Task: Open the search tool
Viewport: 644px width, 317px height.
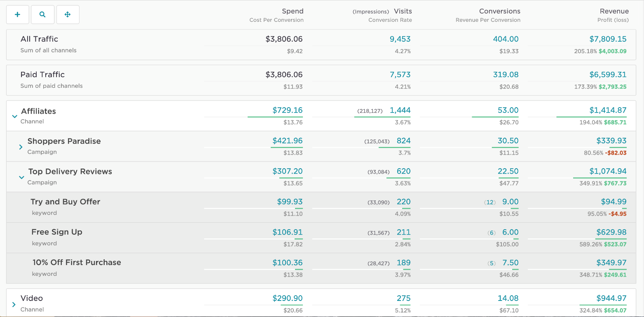Action: 42,14
